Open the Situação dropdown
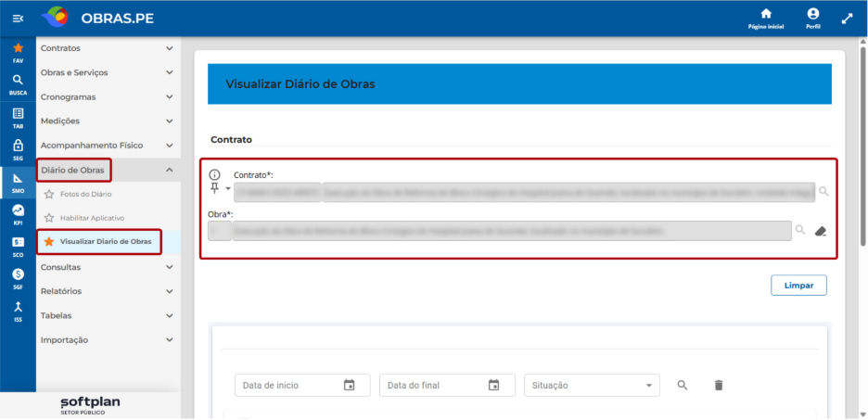This screenshot has width=868, height=420. pos(592,385)
